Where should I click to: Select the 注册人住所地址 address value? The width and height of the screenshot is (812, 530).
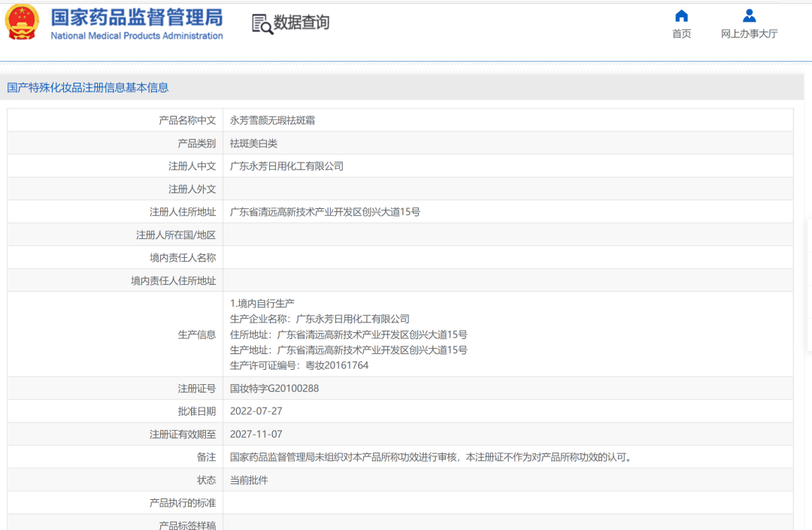pyautogui.click(x=326, y=212)
